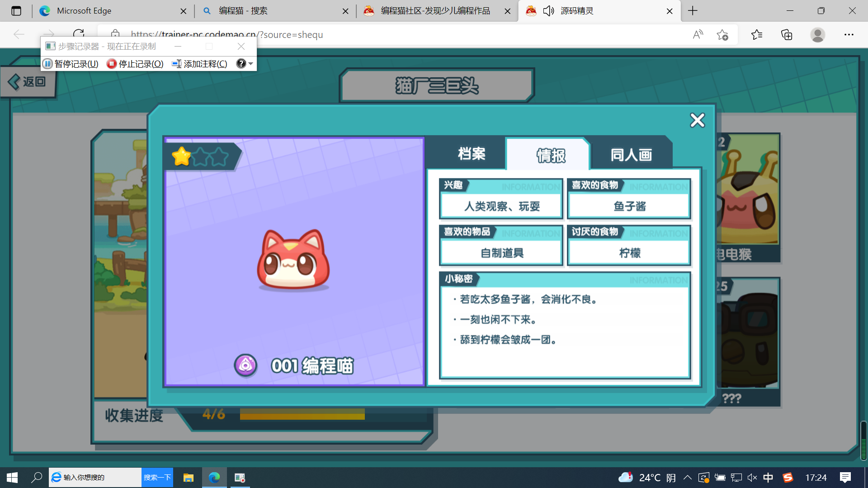Click the red cat character sprite
Viewport: 868px width, 488px height.
click(293, 259)
